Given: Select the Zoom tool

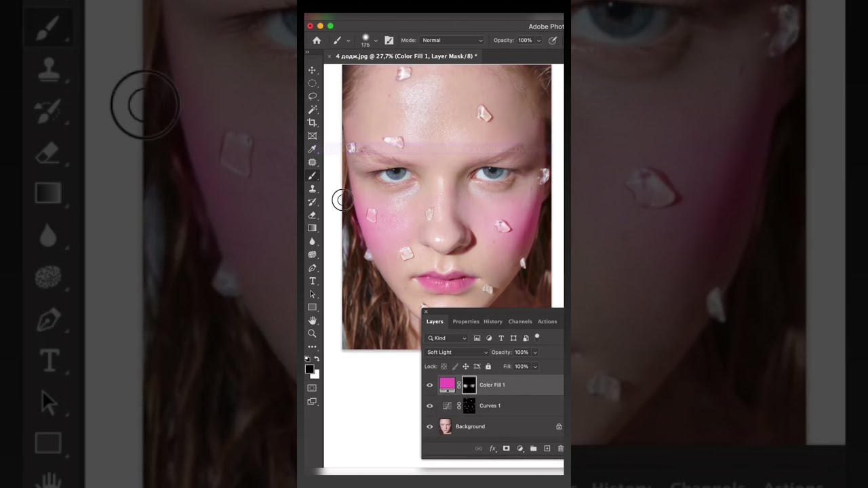Looking at the screenshot, I should (x=313, y=333).
